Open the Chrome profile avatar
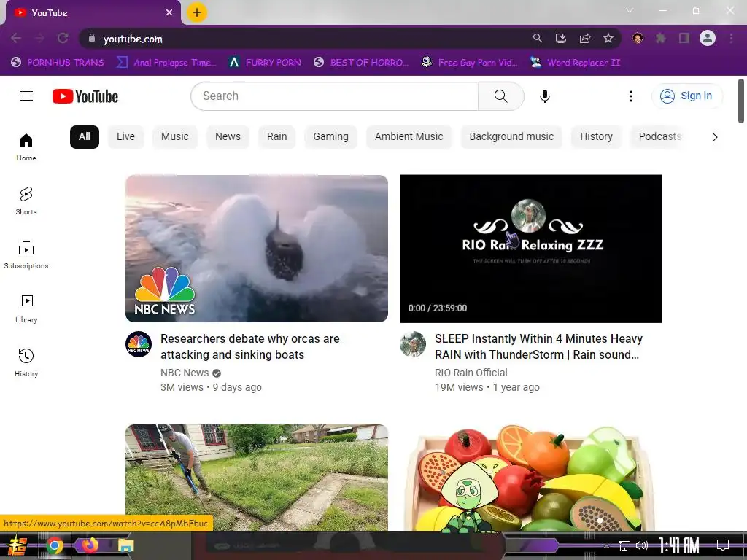The height and width of the screenshot is (560, 747). click(x=708, y=38)
